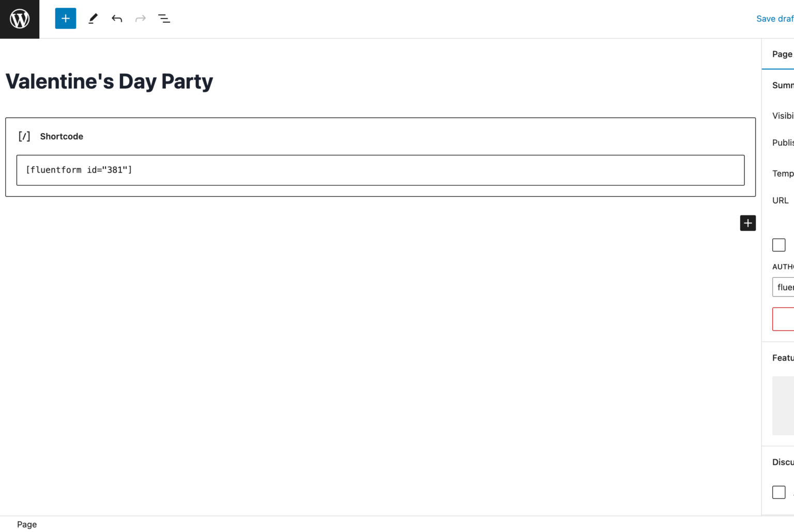The height and width of the screenshot is (532, 794).
Task: Select the Shortcode block icon
Action: pyautogui.click(x=24, y=136)
